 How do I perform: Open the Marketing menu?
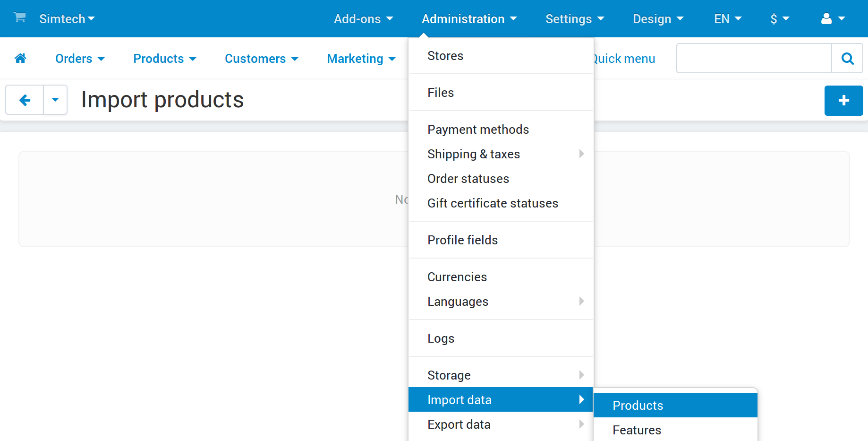pos(361,59)
